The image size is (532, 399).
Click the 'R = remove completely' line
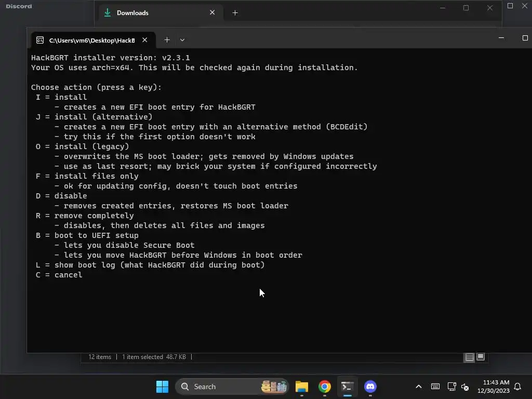coord(85,216)
